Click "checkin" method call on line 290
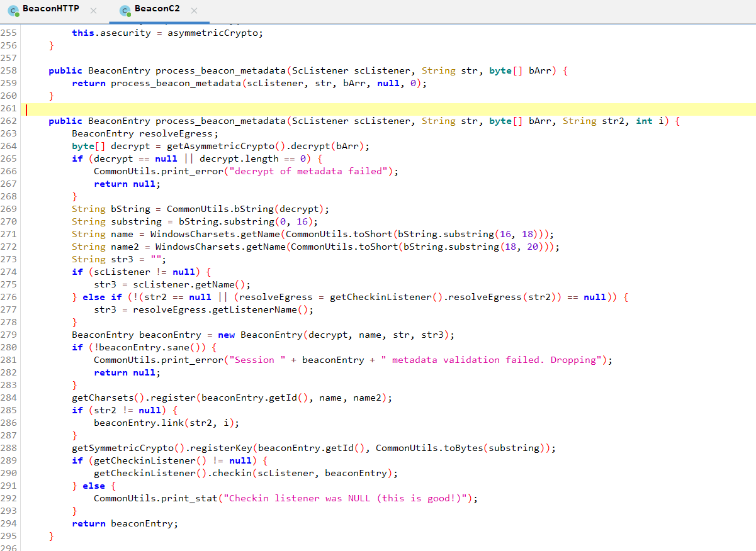Screen dimensions: 756x551 [x=231, y=473]
